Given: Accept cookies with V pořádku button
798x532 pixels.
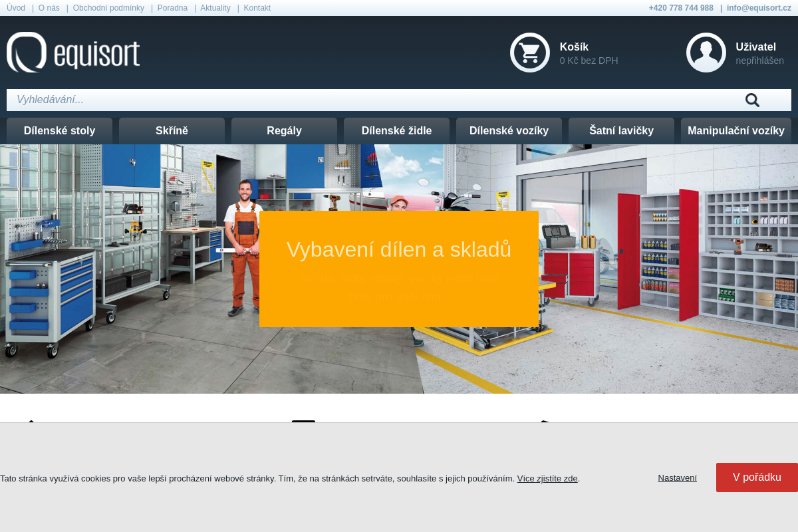Looking at the screenshot, I should pos(756,477).
